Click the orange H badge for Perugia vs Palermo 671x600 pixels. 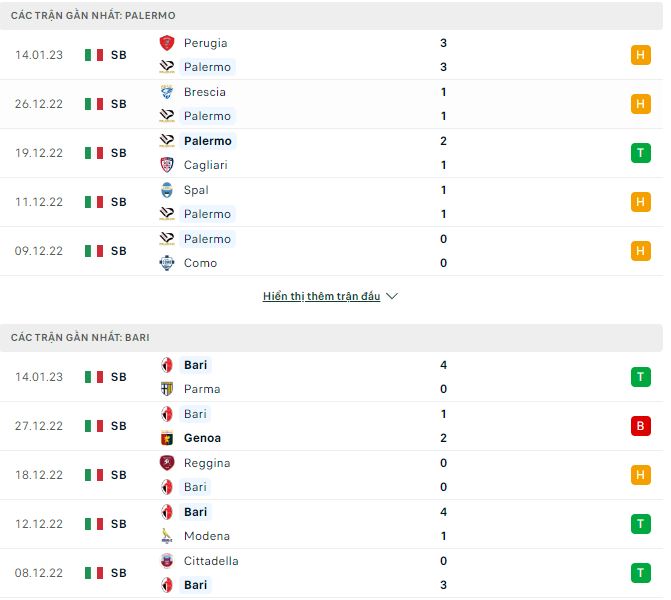pyautogui.click(x=641, y=55)
